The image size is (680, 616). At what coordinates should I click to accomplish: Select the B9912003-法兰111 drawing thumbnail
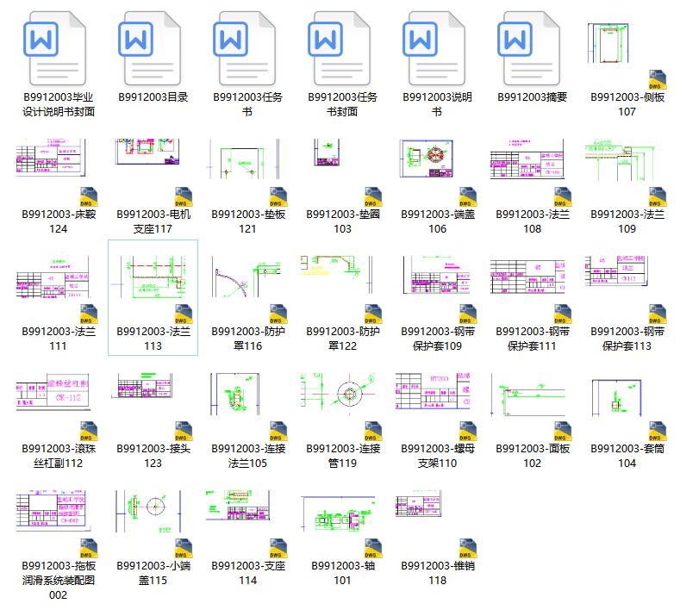(53, 277)
